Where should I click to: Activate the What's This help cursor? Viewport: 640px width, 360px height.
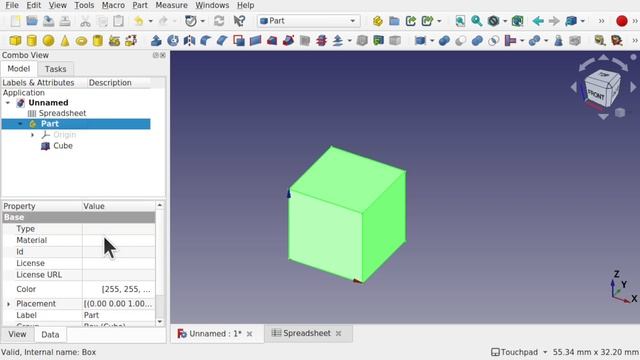(239, 21)
